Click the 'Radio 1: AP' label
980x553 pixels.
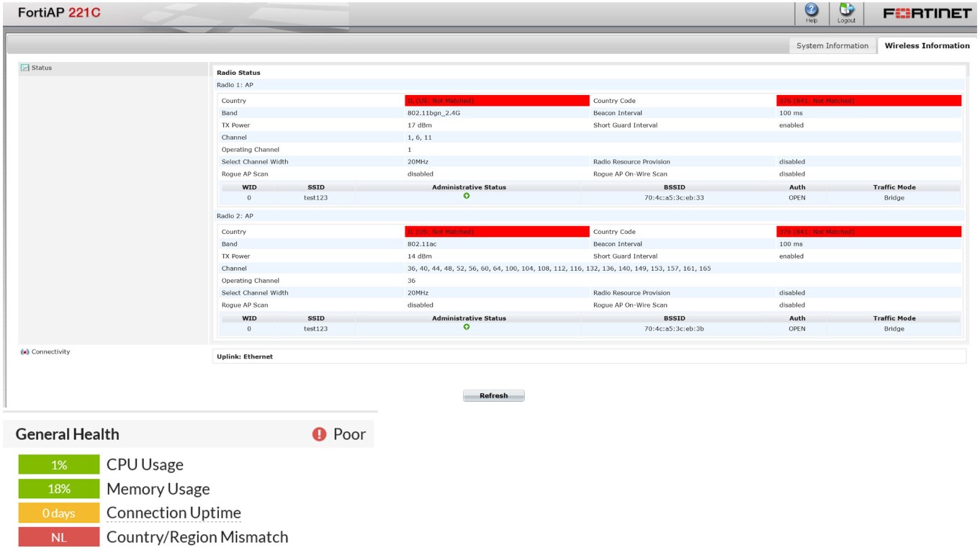click(235, 85)
